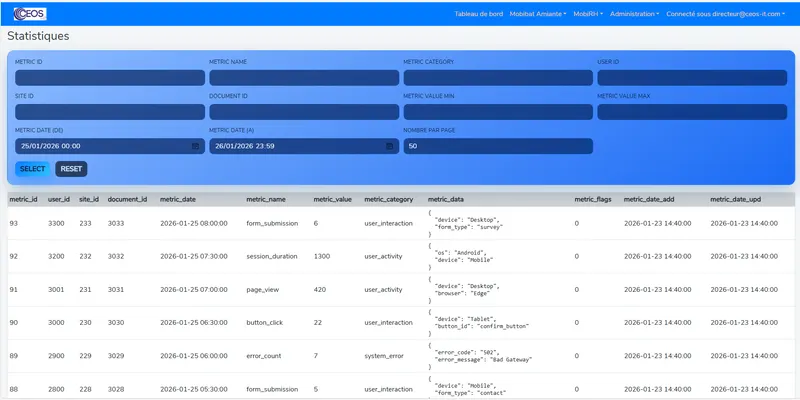Viewport: 800px width, 400px height.
Task: Click the CEOS logo
Action: (x=30, y=14)
